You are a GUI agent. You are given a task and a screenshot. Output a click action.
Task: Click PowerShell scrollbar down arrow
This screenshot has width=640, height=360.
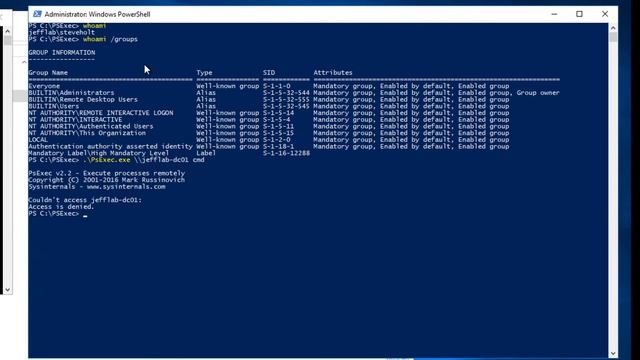(x=613, y=353)
